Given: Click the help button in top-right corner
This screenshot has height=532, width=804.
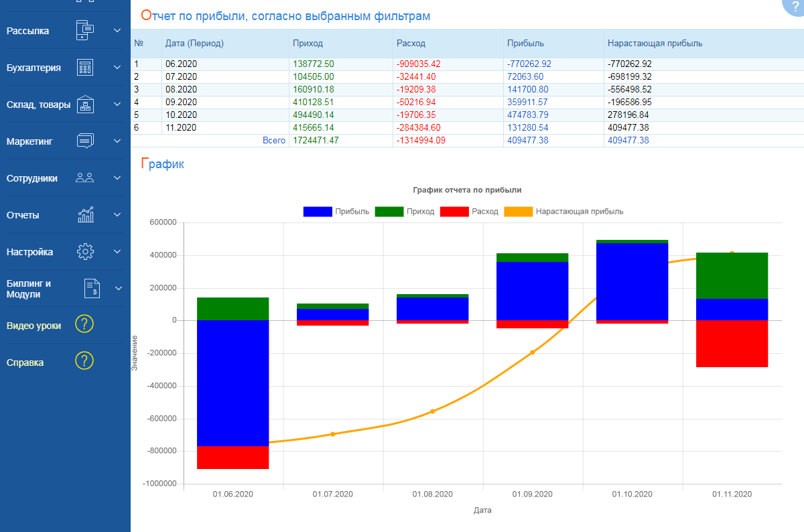Looking at the screenshot, I should coord(795,7).
